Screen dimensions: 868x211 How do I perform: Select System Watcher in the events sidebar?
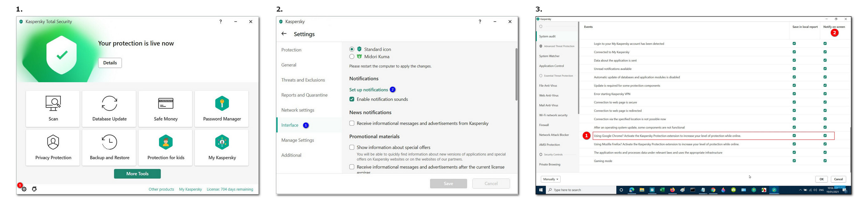[x=549, y=56]
